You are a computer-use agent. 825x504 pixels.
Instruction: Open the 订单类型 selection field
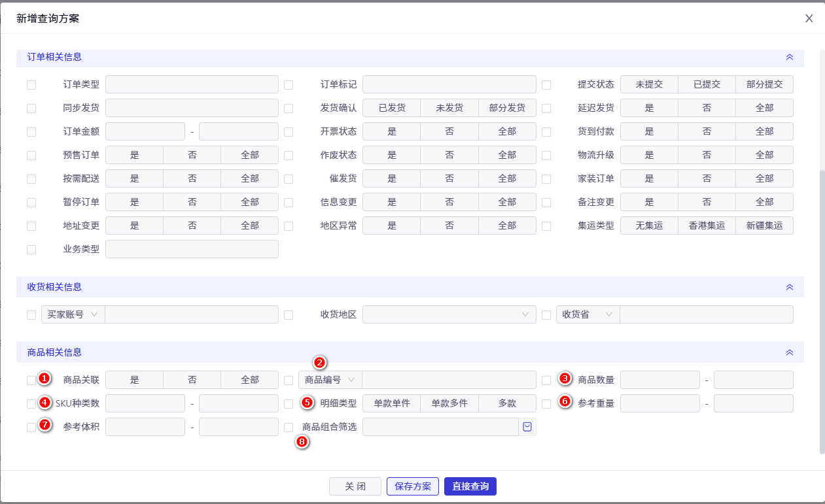[192, 84]
